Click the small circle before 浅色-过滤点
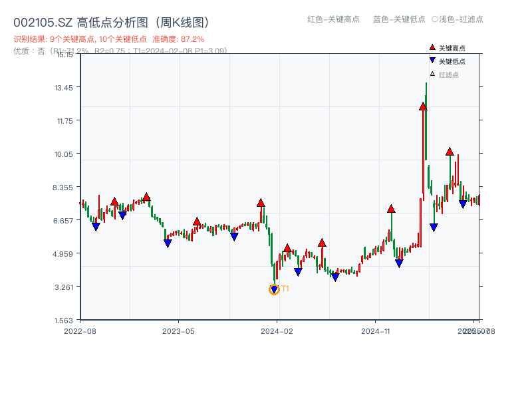The width and height of the screenshot is (532, 399). [x=435, y=19]
